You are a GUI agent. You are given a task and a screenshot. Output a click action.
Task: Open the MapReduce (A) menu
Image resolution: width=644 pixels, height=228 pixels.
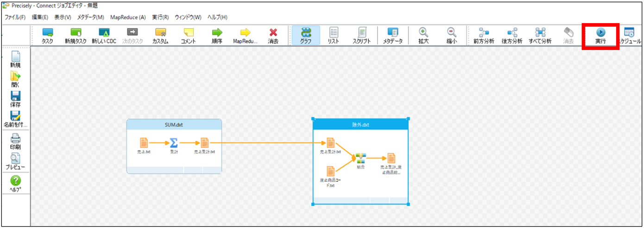click(128, 17)
